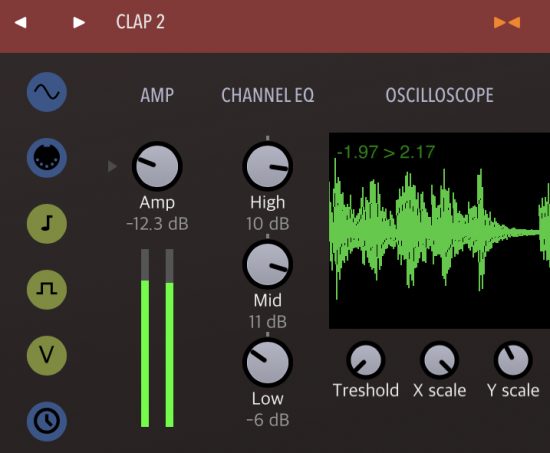
Task: Click the -12.3 dB amp value
Action: pos(157,224)
